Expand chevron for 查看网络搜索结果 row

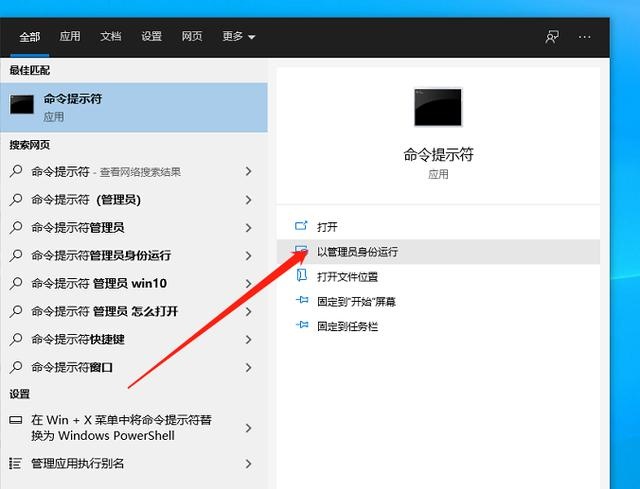tap(248, 171)
